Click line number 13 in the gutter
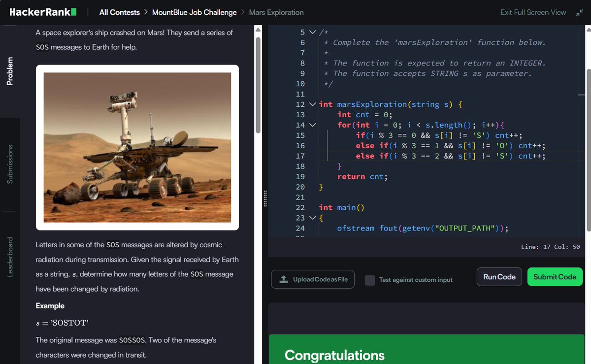The height and width of the screenshot is (364, 591). 300,115
